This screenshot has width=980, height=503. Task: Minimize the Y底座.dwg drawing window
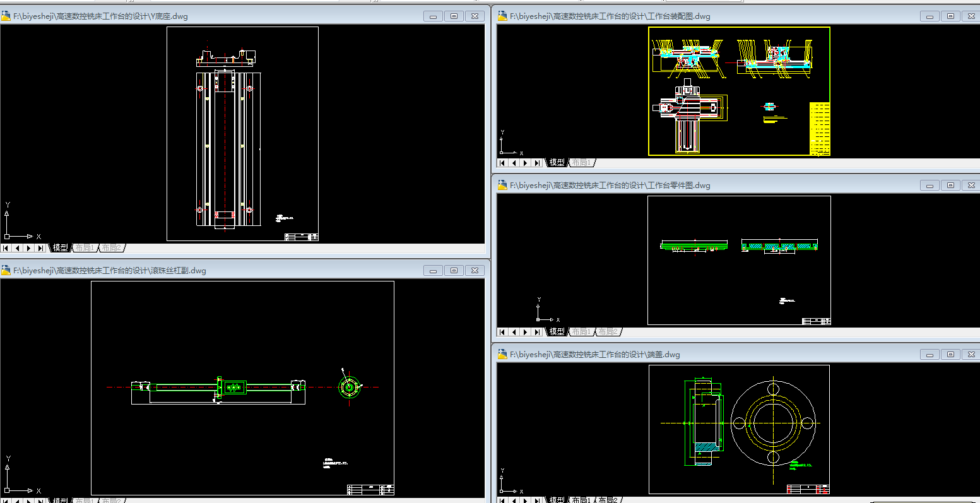(x=433, y=16)
